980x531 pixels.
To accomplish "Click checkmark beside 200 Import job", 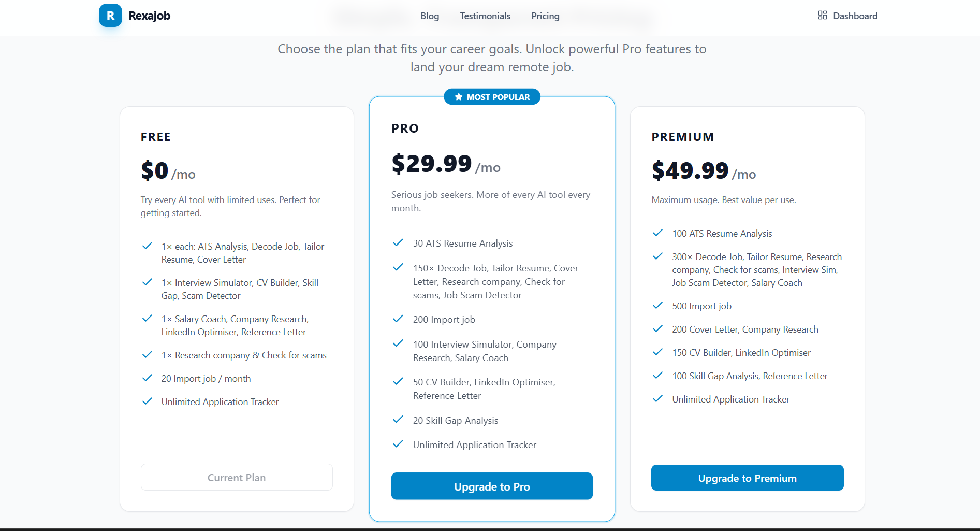I will [398, 319].
